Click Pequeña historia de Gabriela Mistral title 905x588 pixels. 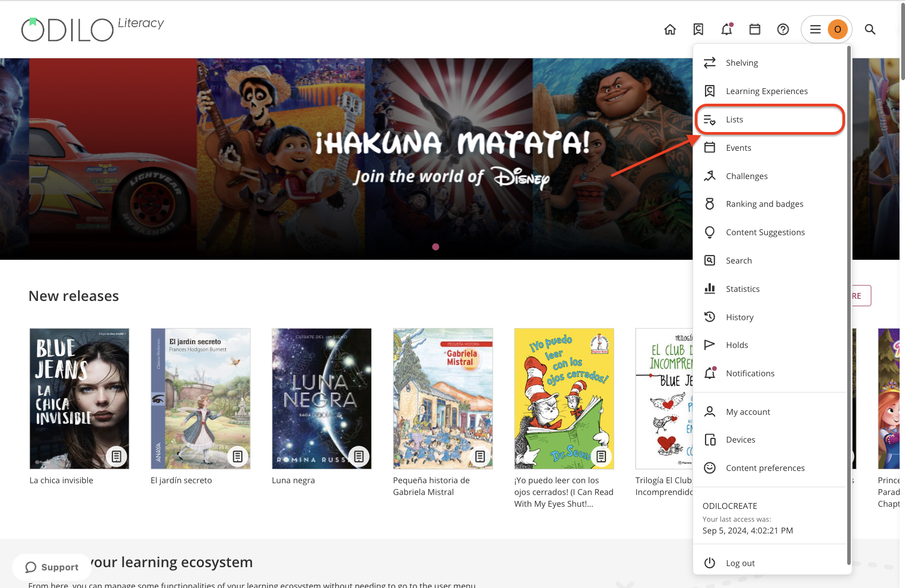point(432,486)
